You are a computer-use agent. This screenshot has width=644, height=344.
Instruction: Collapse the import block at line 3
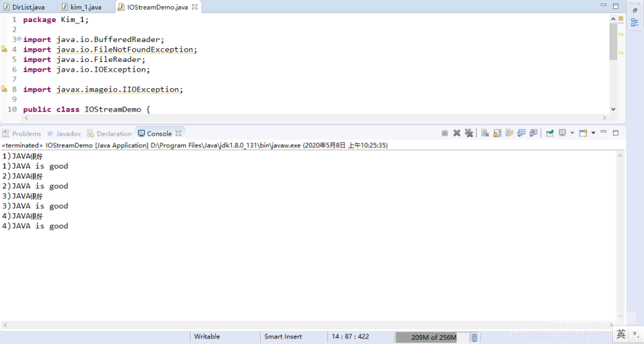coord(19,39)
